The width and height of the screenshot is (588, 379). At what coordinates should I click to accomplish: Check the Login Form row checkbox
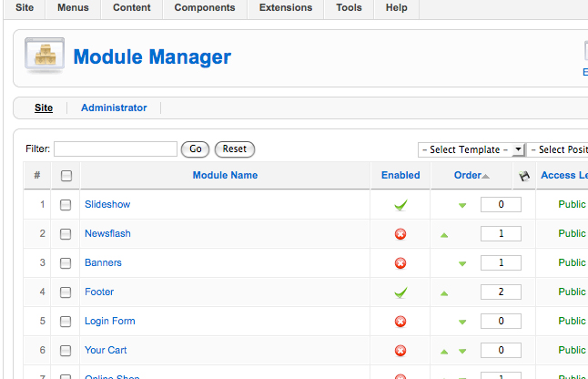tap(66, 322)
